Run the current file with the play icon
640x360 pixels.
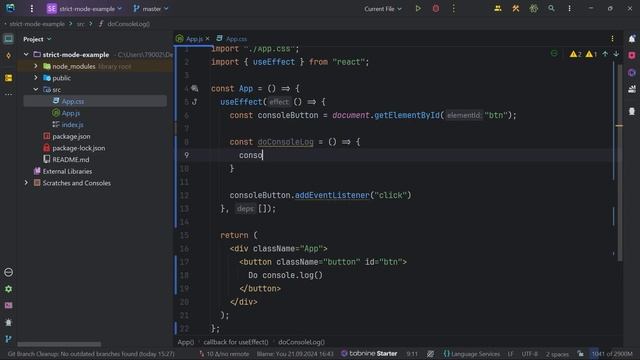click(x=418, y=9)
